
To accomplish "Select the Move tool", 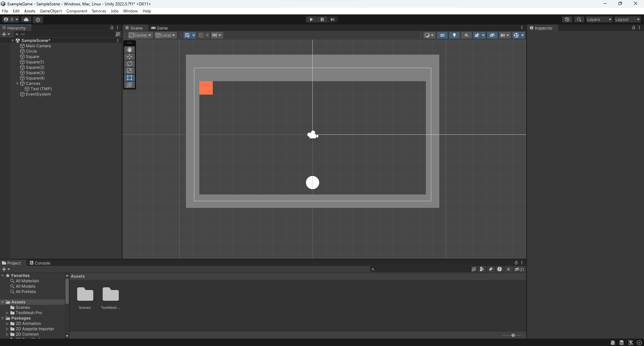I will 130,57.
